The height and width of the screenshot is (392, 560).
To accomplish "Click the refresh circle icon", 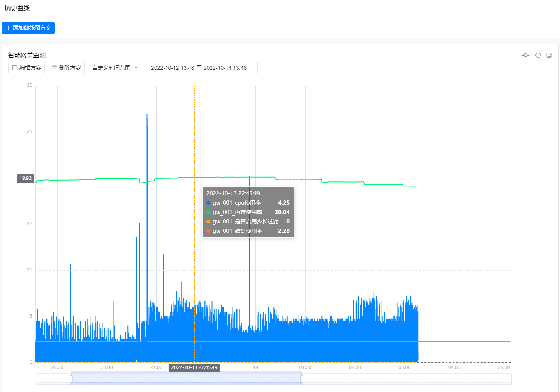I will coord(538,55).
